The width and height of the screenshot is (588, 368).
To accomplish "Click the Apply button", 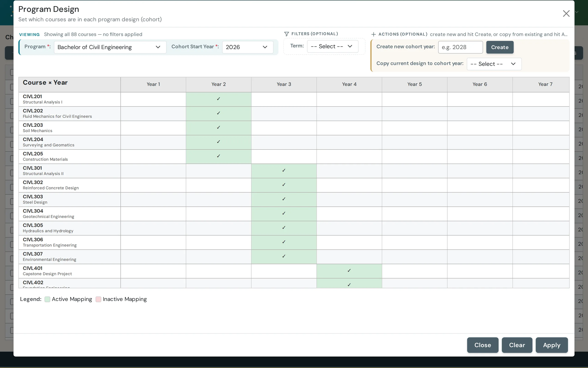I will coord(551,345).
